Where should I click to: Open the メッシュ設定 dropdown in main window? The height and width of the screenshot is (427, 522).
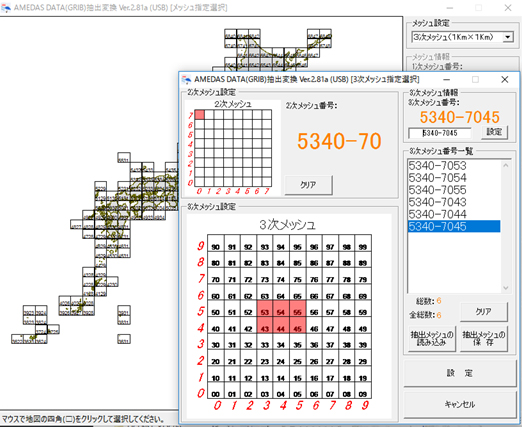pos(508,37)
